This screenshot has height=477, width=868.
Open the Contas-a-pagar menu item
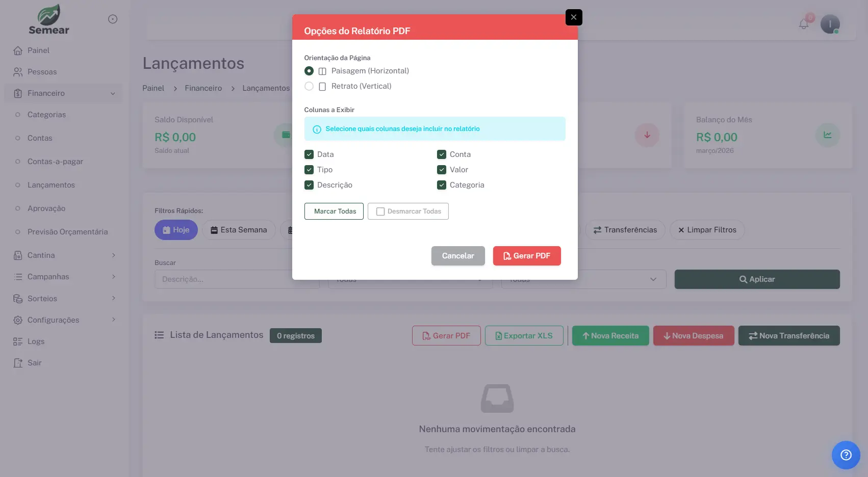point(55,161)
